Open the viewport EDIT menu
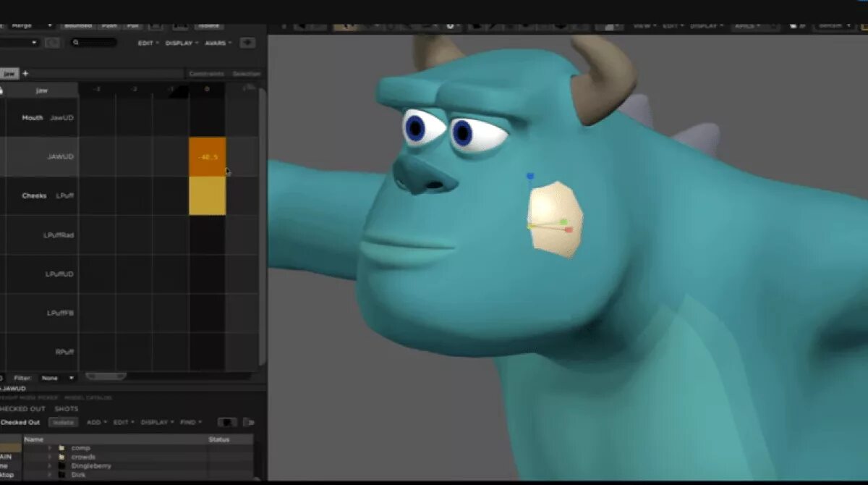Viewport: 868px width, 485px height. tap(672, 25)
